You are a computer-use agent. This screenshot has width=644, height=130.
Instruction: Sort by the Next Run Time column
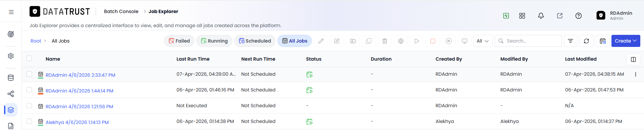tap(258, 59)
